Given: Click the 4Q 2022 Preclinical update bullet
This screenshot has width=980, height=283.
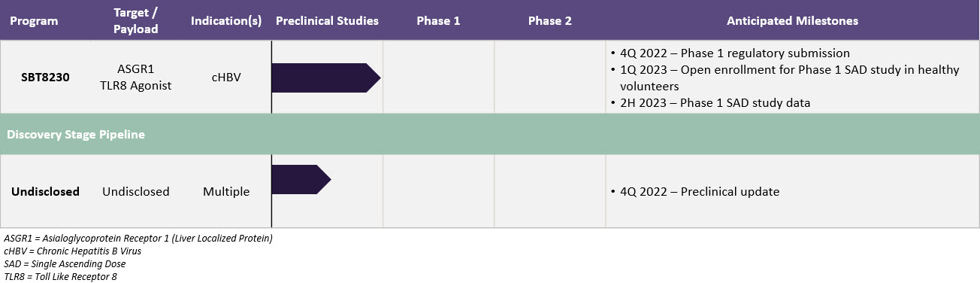Looking at the screenshot, I should coord(694,191).
